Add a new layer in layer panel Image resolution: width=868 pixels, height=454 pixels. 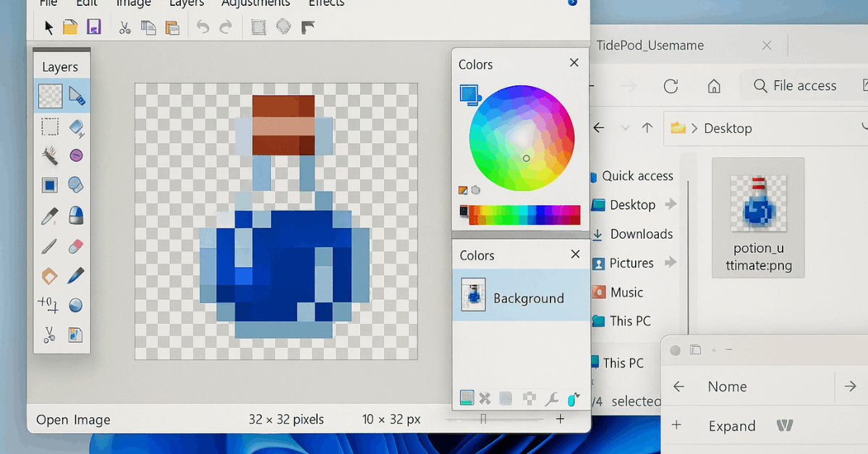pos(467,398)
